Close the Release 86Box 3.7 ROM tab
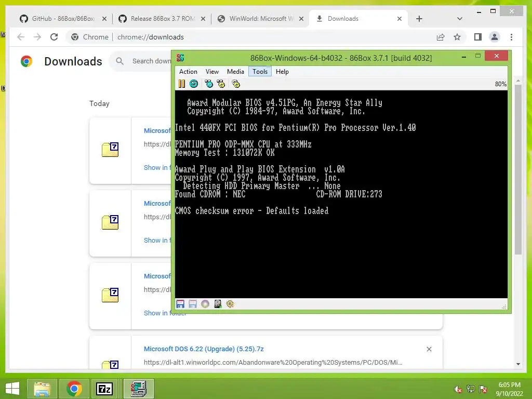This screenshot has height=399, width=532. pyautogui.click(x=203, y=19)
